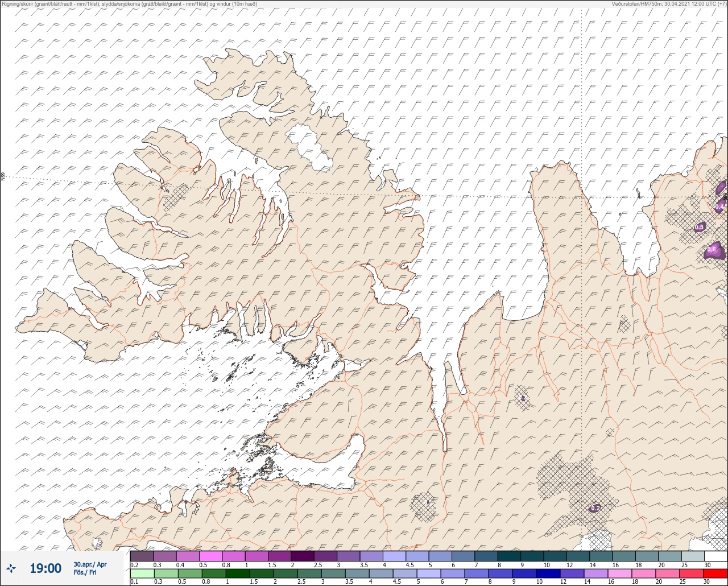This screenshot has width=728, height=586.
Task: Click top-row grey-teal legend swatch at 20
Action: 670,556
